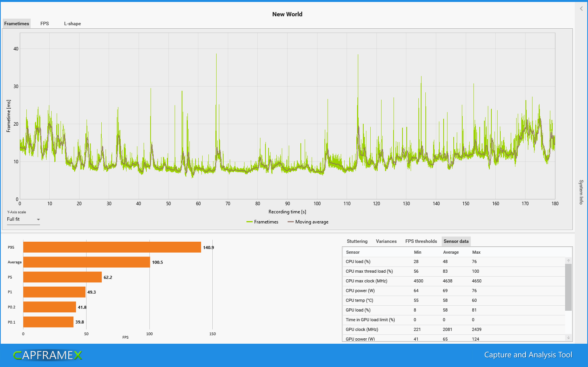588x367 pixels.
Task: Select the CPU power (W) row
Action: tap(454, 291)
